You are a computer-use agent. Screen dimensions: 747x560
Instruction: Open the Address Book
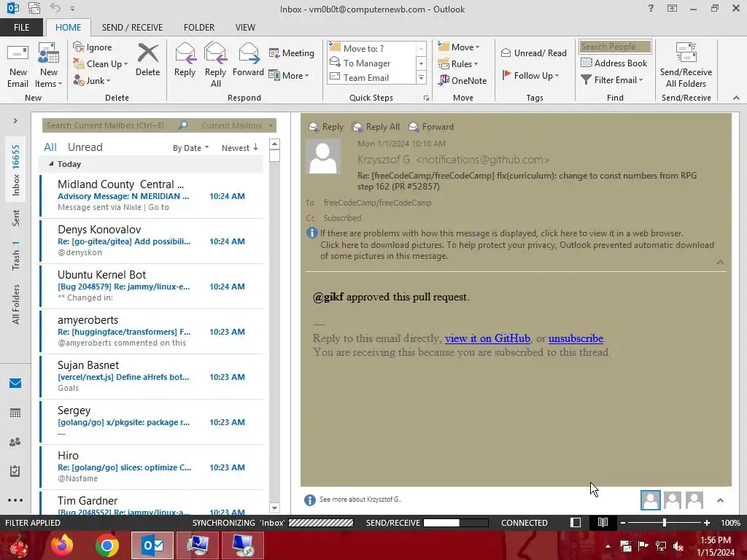(614, 63)
